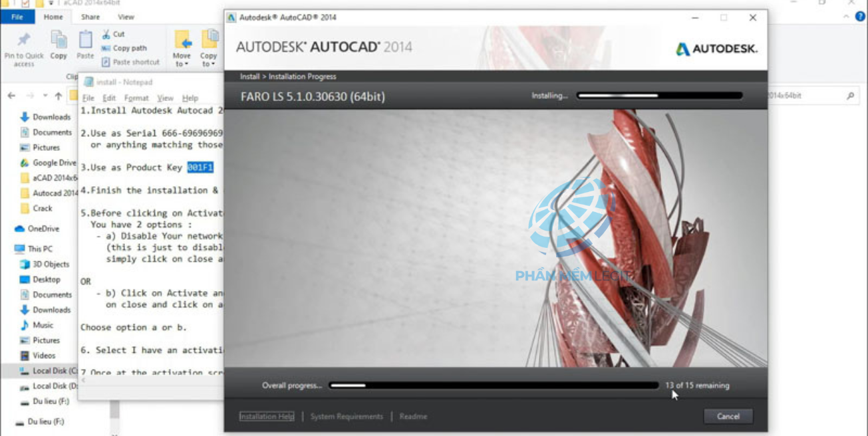This screenshot has height=436, width=868.
Task: Click the "13 of 15 remaining" text
Action: click(x=697, y=385)
